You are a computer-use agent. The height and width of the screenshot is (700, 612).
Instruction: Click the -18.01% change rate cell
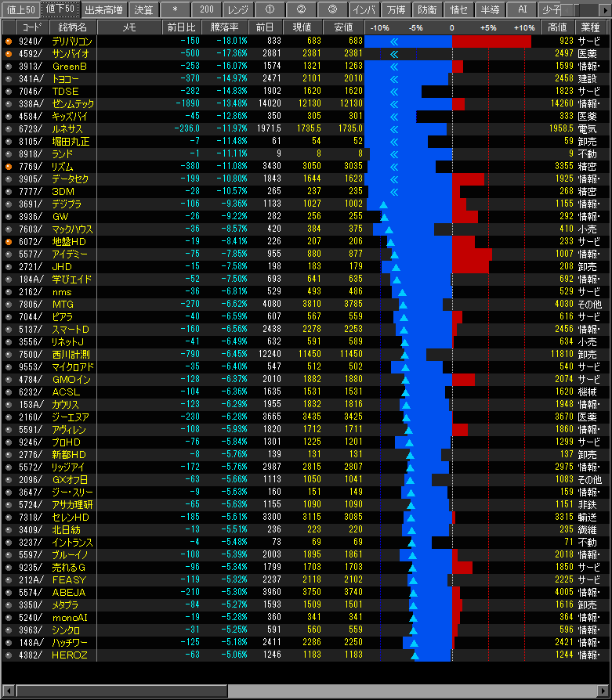click(x=232, y=41)
